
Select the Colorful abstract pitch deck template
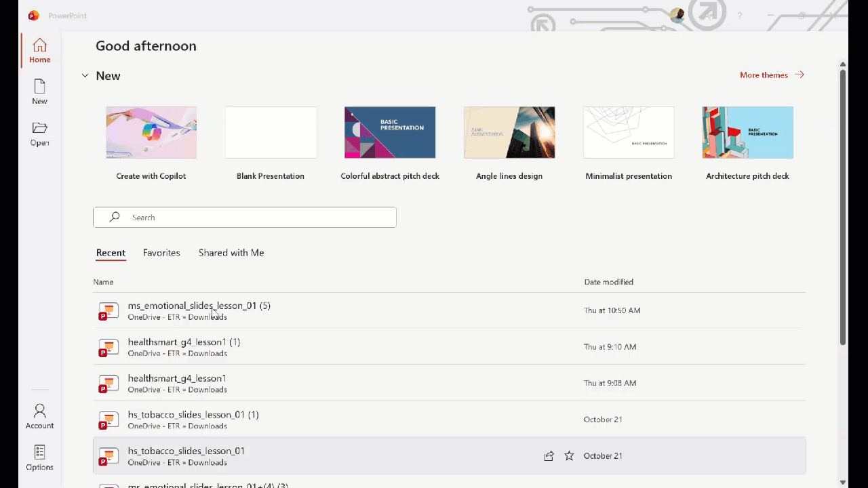click(x=390, y=133)
